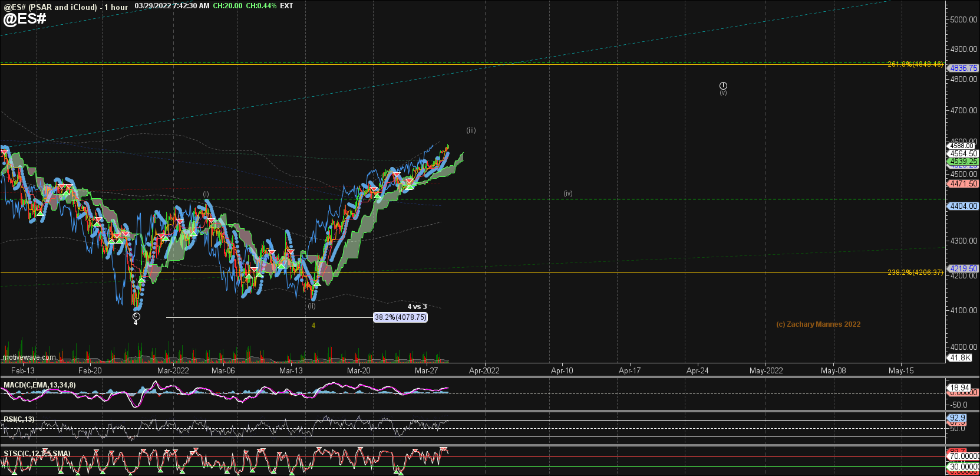Click the 4300.00 price axis label
Screen dimensions: 980x476
pos(964,241)
